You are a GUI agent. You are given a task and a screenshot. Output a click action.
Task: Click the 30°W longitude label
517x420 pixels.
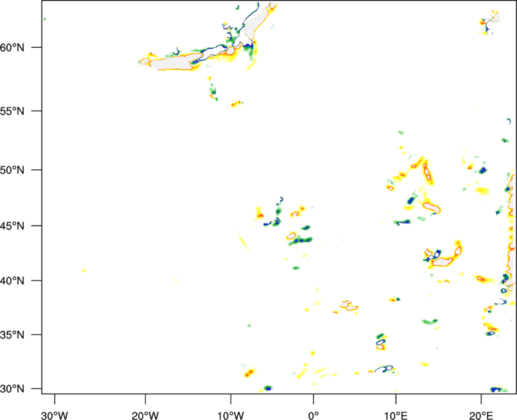(54, 415)
